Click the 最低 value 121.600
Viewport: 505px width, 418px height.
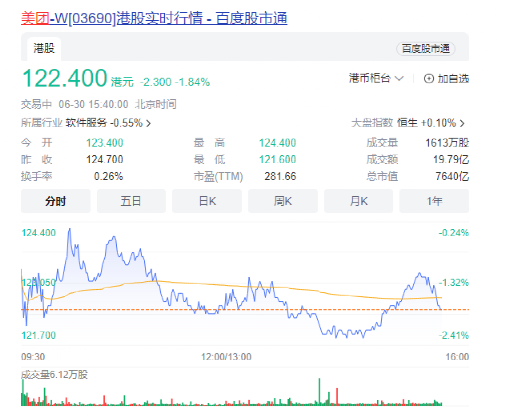278,159
